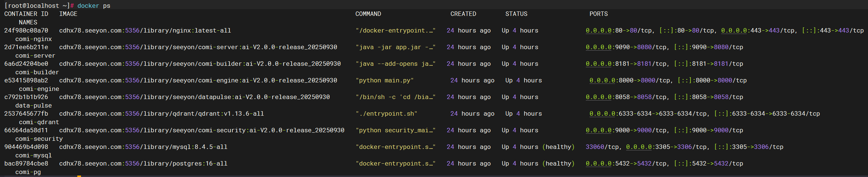Click the "./entrypoint.sh" command text
Screen dimensions: 868x177
pyautogui.click(x=386, y=114)
